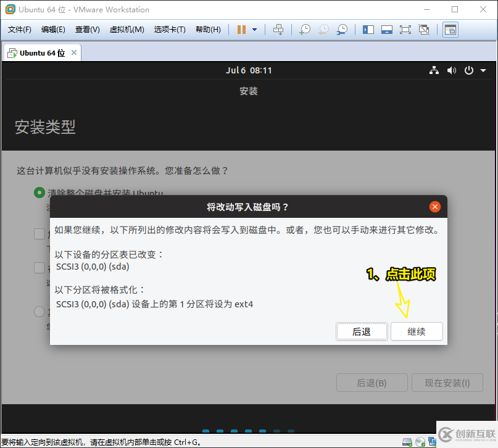
Task: Click the network adapter status icon
Action: point(432,442)
